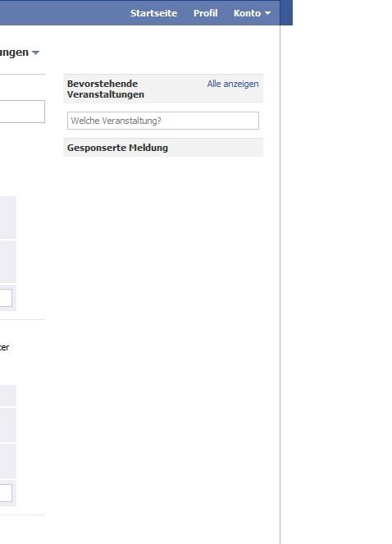The height and width of the screenshot is (544, 392).
Task: Select the Gesponserte Meldung header
Action: (117, 148)
